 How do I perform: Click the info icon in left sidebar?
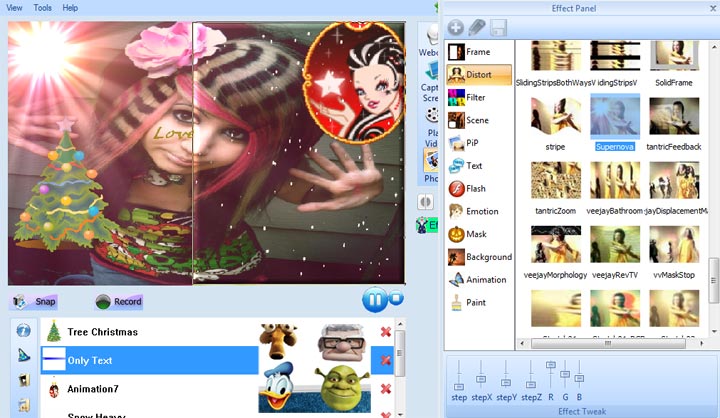pyautogui.click(x=23, y=330)
